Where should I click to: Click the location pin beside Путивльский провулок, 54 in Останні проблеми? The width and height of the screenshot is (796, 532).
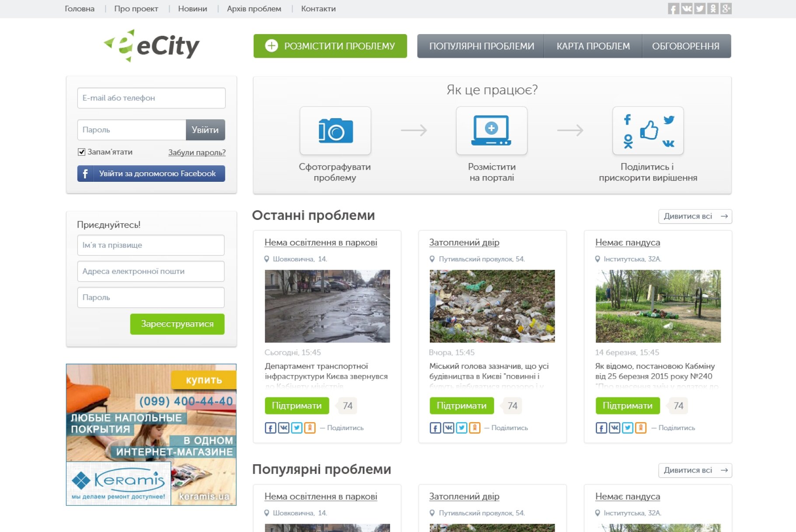pos(432,259)
